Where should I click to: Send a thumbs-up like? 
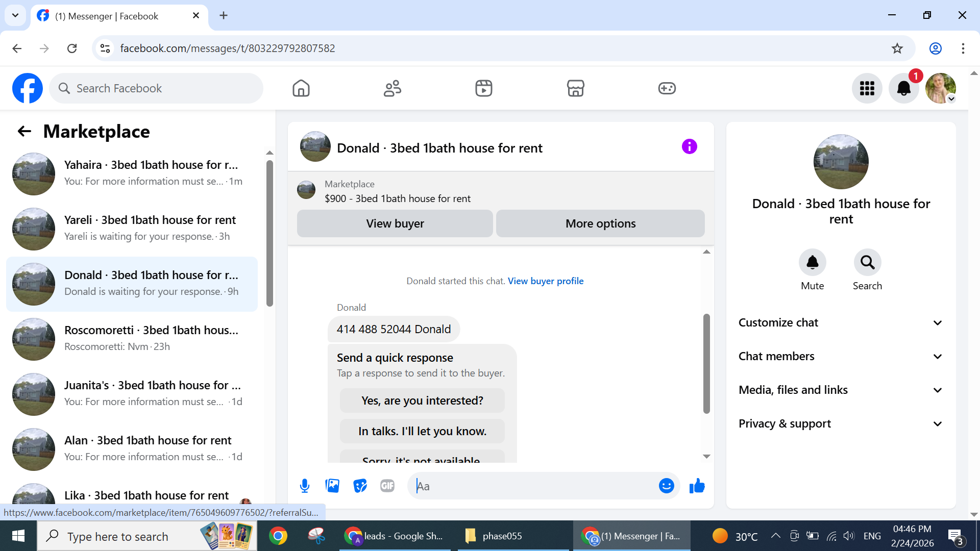(x=697, y=486)
